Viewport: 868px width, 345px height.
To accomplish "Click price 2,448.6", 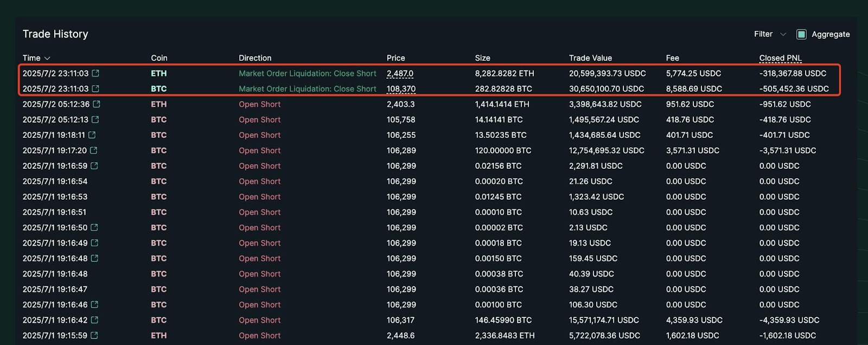I will [401, 335].
